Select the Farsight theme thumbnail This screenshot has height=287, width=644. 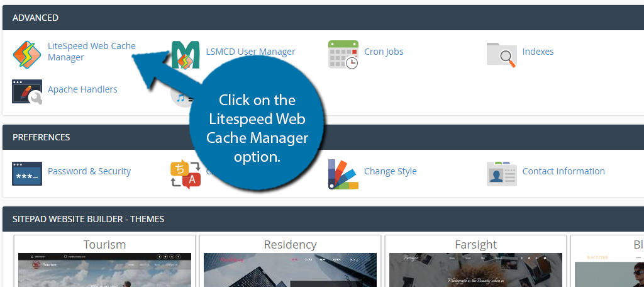point(475,270)
